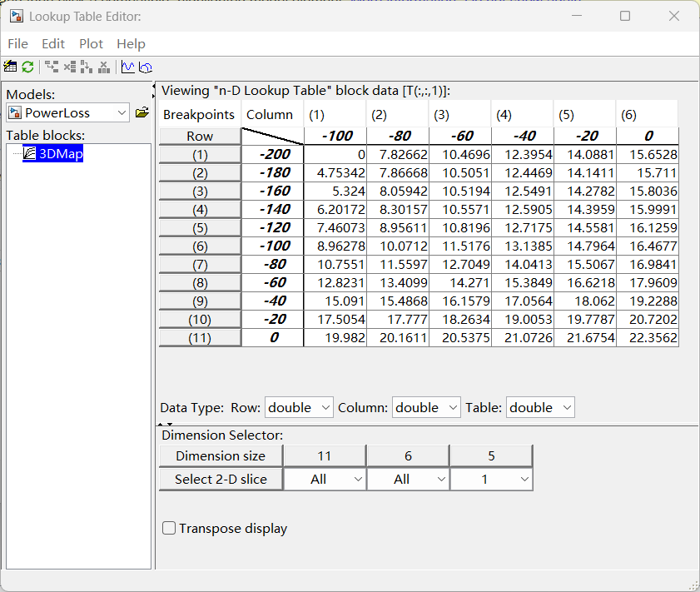Click the dimension size cell 11
700x592 pixels.
tap(325, 455)
